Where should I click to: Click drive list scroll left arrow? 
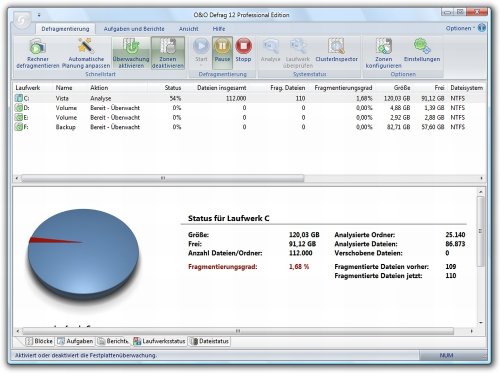click(17, 178)
